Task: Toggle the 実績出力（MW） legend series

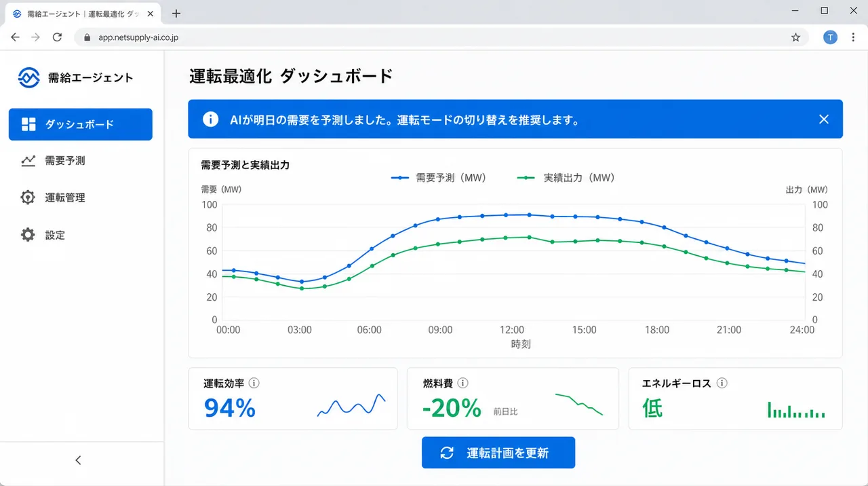Action: click(566, 178)
